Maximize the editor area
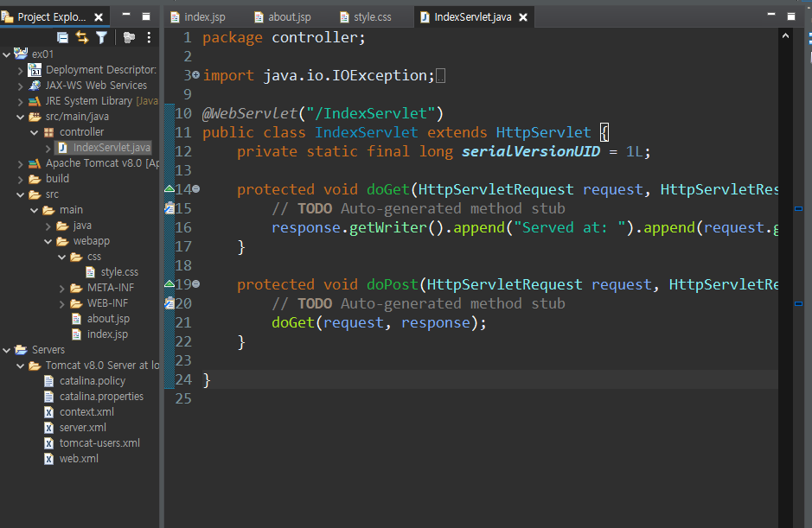 click(x=790, y=16)
